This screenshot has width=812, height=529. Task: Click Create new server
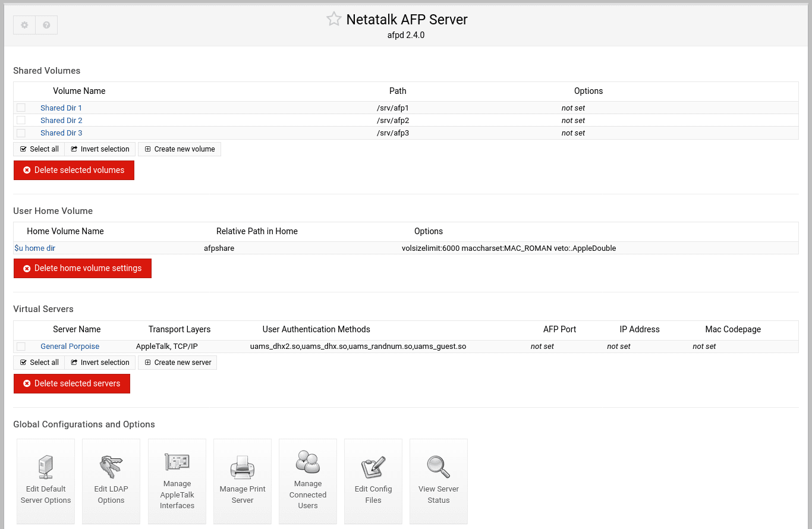pos(178,363)
